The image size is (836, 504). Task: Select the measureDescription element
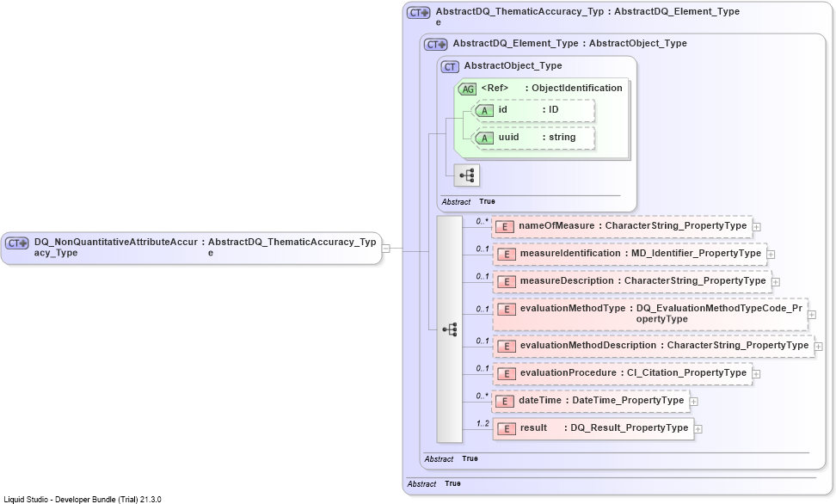pos(632,281)
